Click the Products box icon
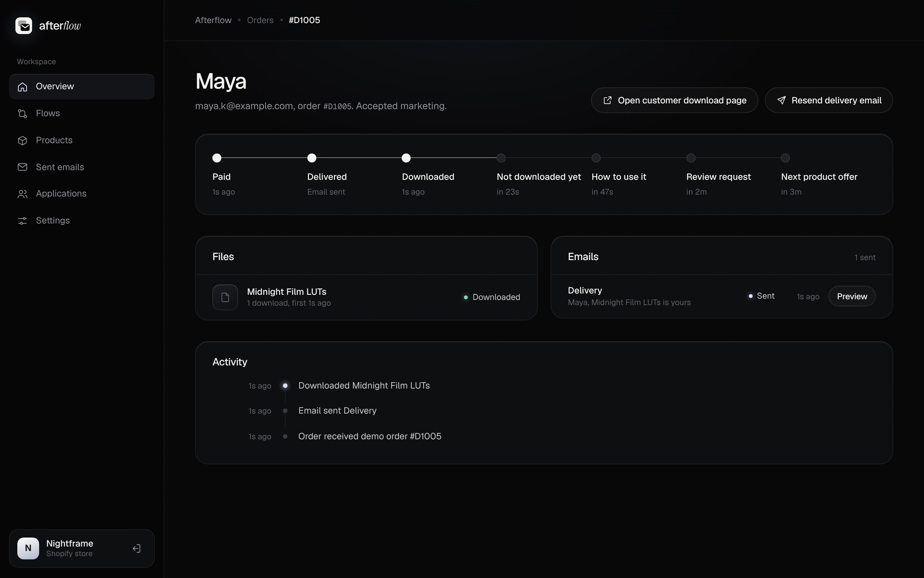Image resolution: width=924 pixels, height=578 pixels. pos(22,140)
